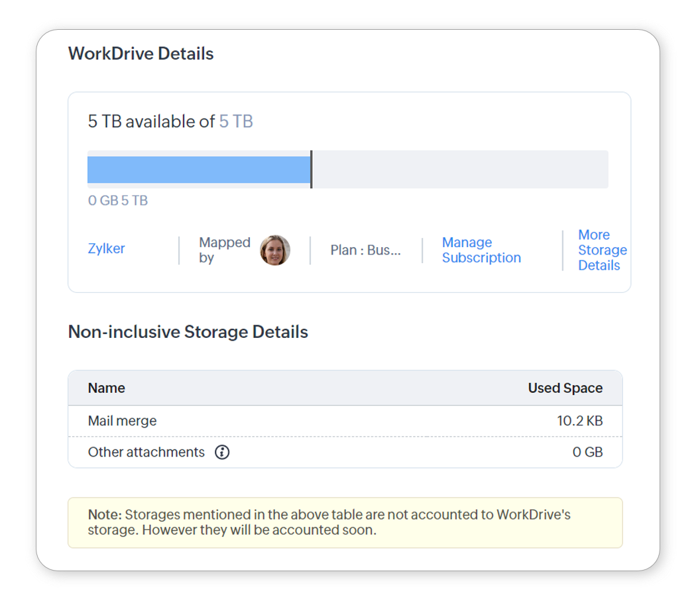Click the 0 GB value for Other attachments
Screen dimensions: 700x607
point(587,453)
